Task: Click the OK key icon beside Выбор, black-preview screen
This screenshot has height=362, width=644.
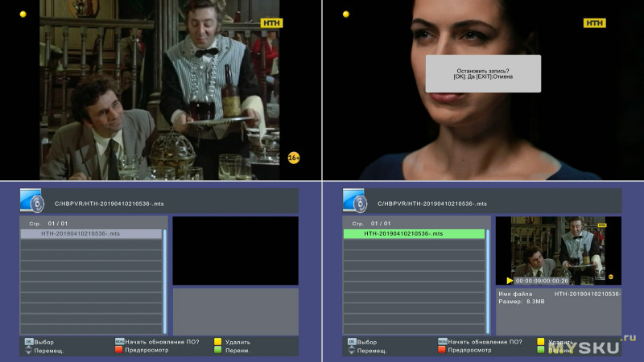Action: (x=28, y=341)
